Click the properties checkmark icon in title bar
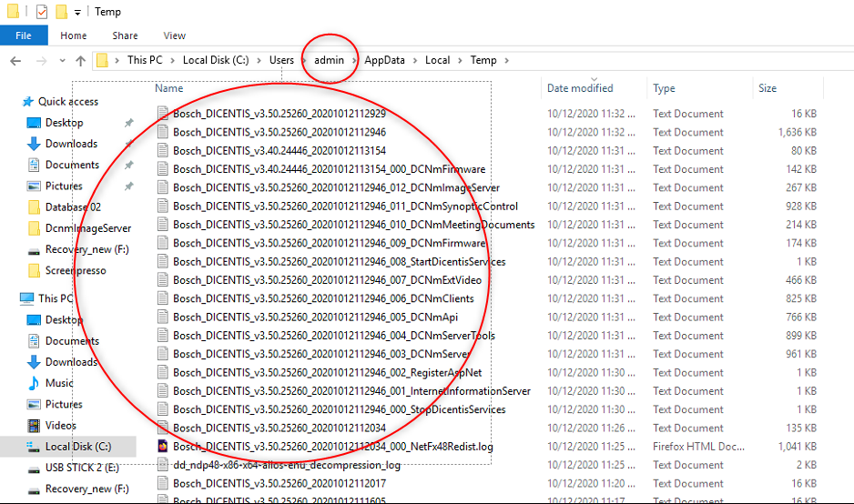Image resolution: width=854 pixels, height=504 pixels. 42,12
